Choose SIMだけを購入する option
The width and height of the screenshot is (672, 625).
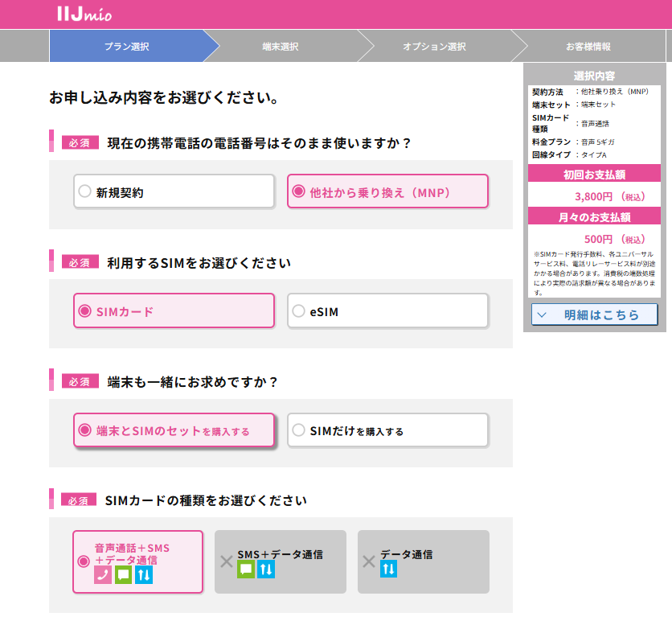387,430
